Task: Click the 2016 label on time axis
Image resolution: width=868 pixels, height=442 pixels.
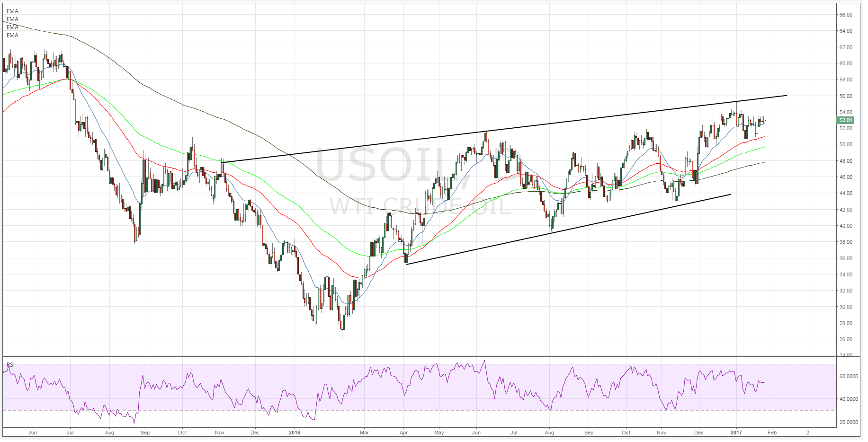Action: click(295, 433)
